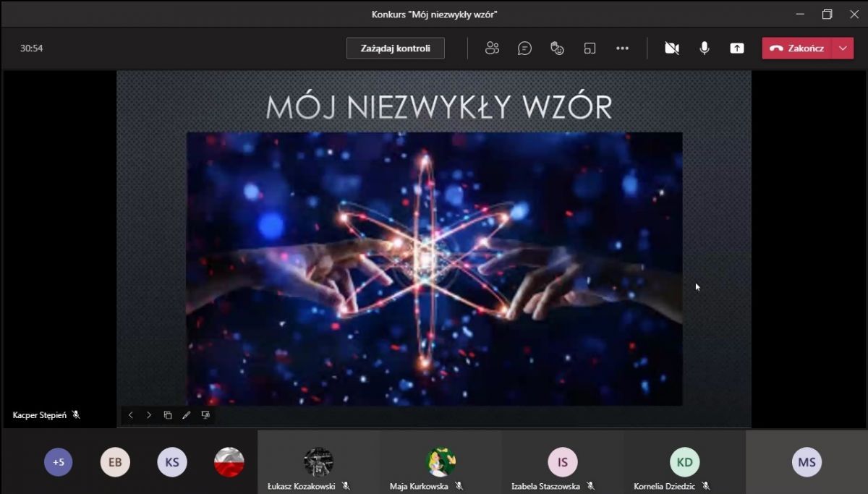Image resolution: width=868 pixels, height=494 pixels.
Task: Go to the previous slide
Action: click(x=131, y=415)
